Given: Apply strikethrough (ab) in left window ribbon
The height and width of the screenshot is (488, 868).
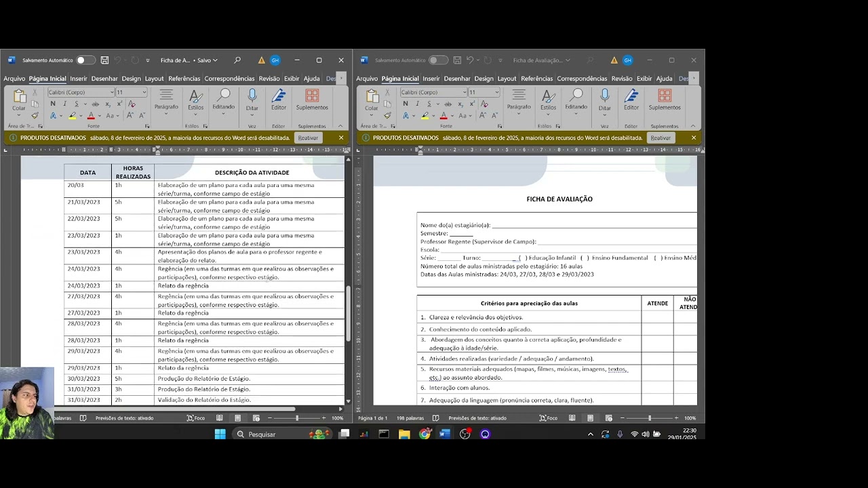Looking at the screenshot, I should pyautogui.click(x=95, y=104).
